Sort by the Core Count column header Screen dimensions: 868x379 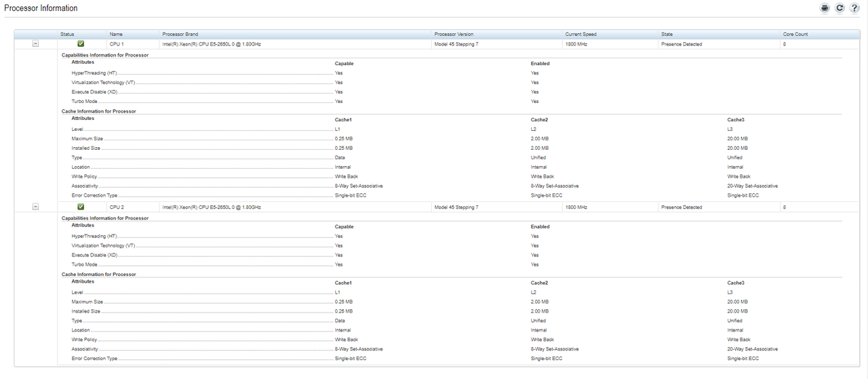click(795, 34)
